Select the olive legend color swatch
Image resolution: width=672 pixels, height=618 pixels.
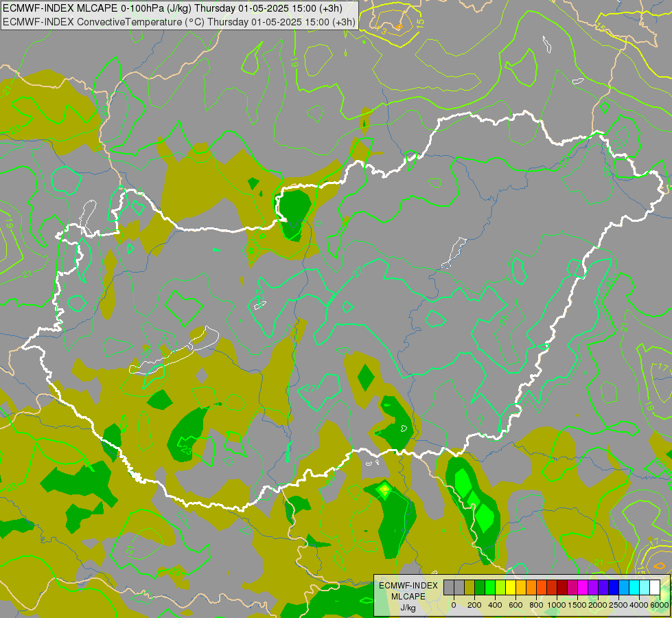[470, 587]
